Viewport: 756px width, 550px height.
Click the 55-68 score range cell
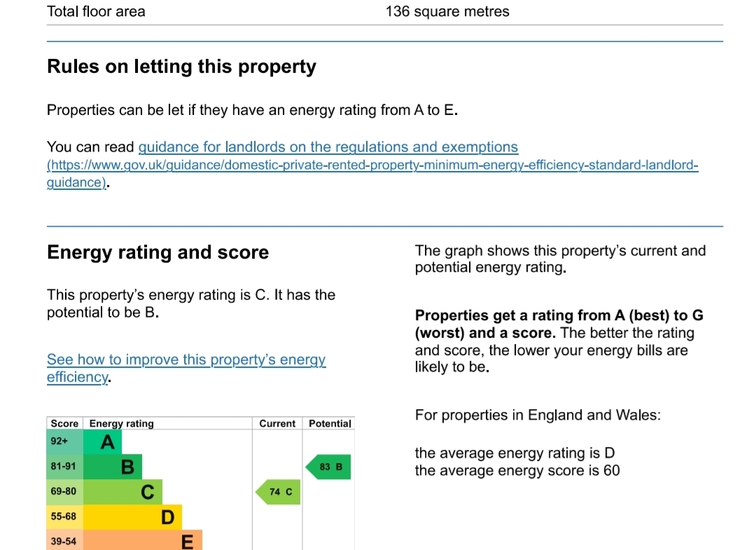(64, 517)
